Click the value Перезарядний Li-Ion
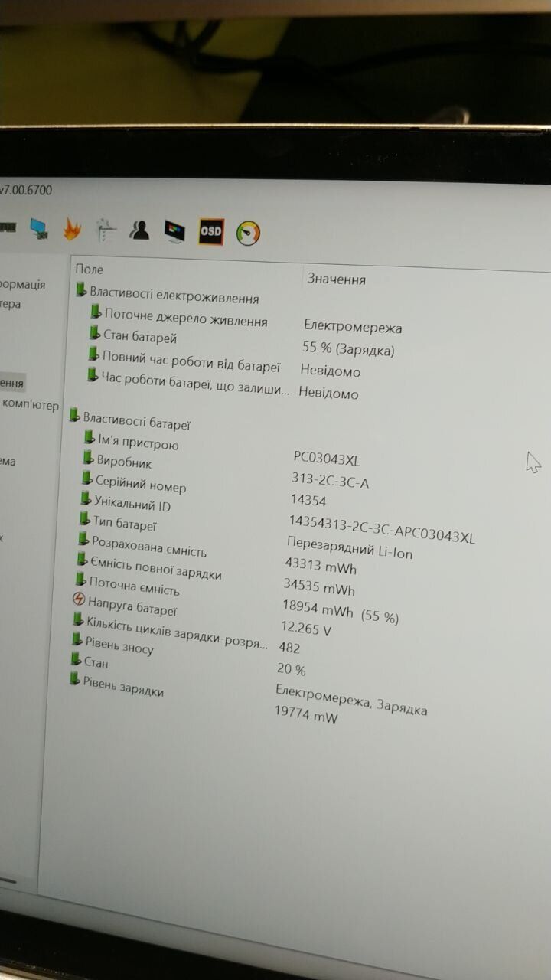 (350, 547)
